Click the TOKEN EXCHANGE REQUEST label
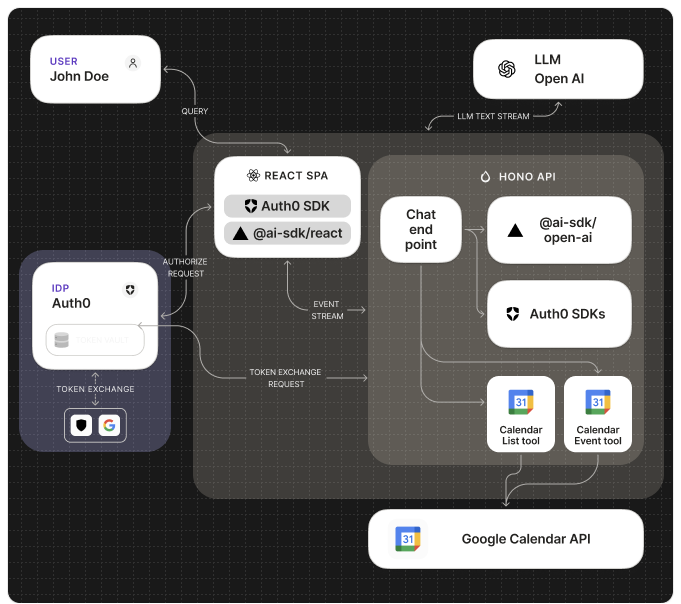Image resolution: width=681 pixels, height=604 pixels. pos(285,378)
